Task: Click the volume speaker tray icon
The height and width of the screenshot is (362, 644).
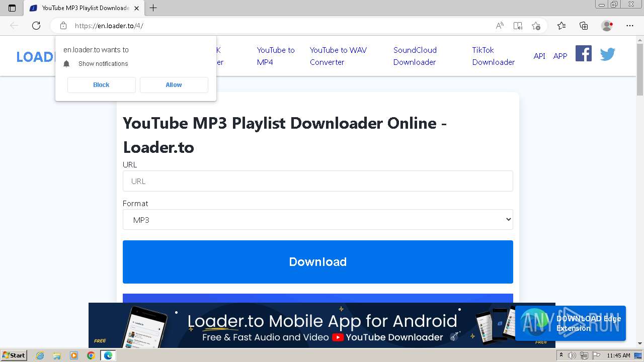Action: pyautogui.click(x=572, y=355)
